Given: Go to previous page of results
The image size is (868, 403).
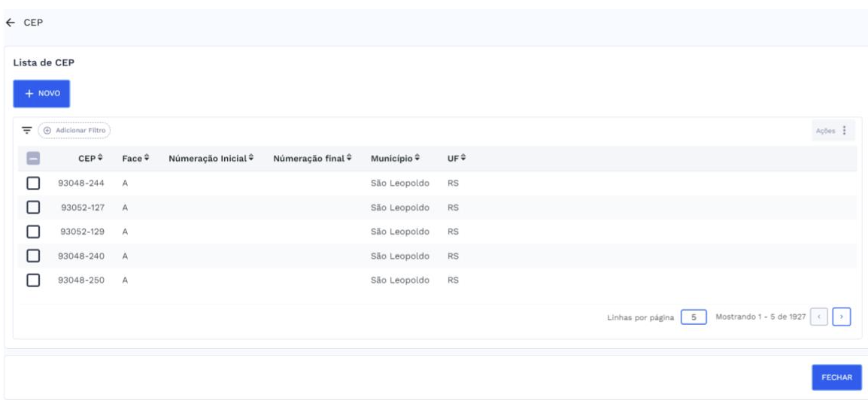Looking at the screenshot, I should click(818, 318).
